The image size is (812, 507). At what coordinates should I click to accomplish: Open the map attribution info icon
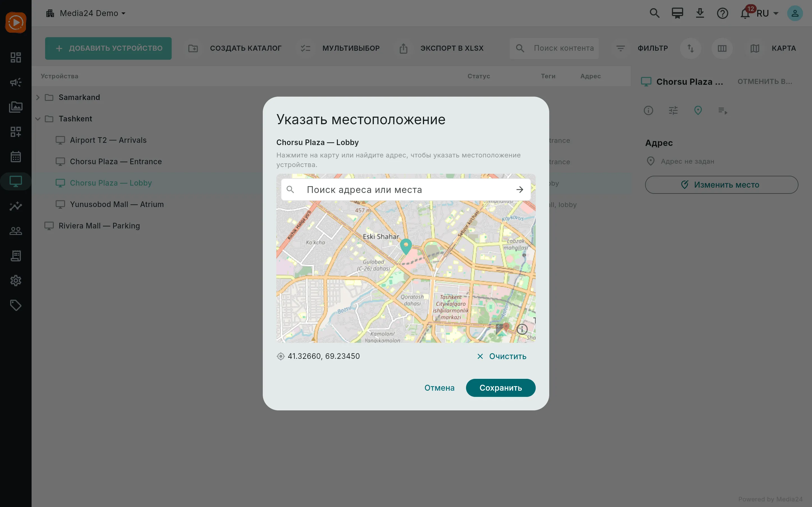[522, 329]
